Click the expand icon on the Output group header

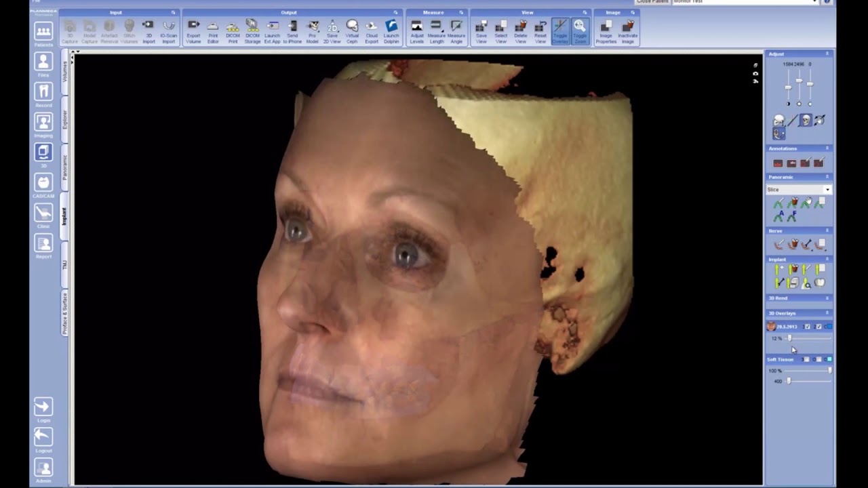pyautogui.click(x=395, y=12)
